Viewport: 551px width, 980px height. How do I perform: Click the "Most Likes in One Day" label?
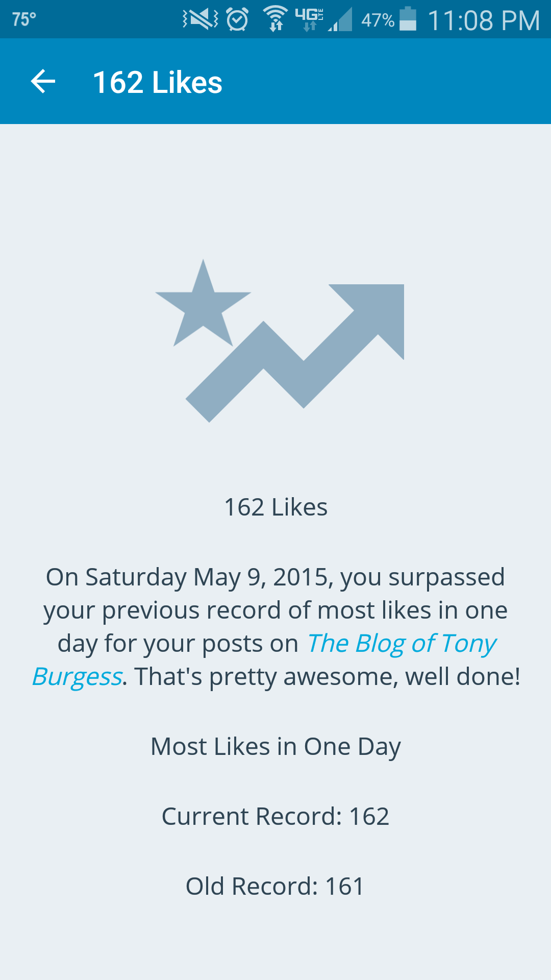tap(275, 747)
